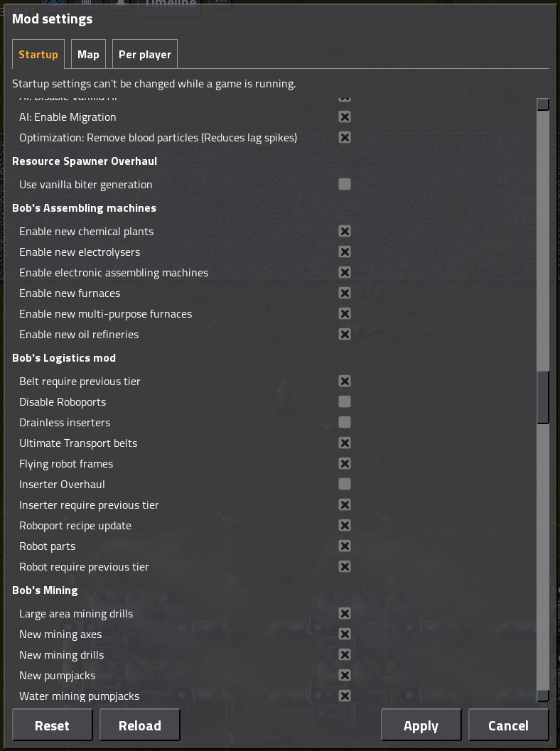Screen dimensions: 560x751
Task: Toggle Large area mining drills checkbox
Action: 345,614
